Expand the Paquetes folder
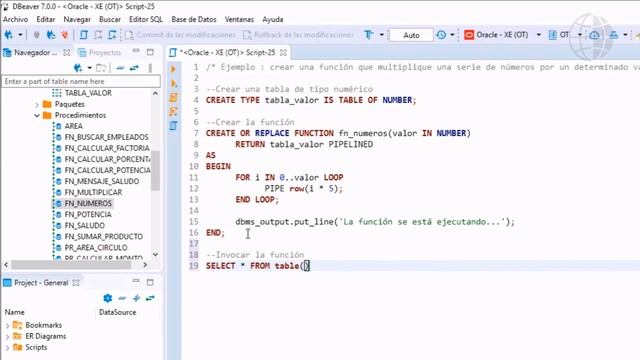 [37, 104]
